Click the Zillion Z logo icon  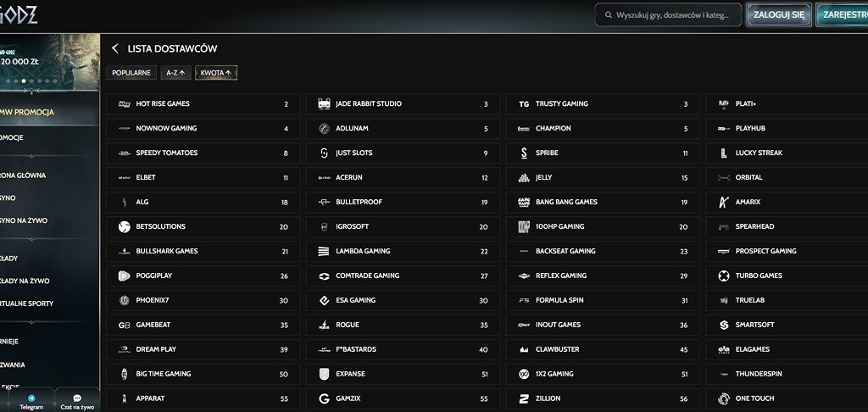tap(524, 398)
